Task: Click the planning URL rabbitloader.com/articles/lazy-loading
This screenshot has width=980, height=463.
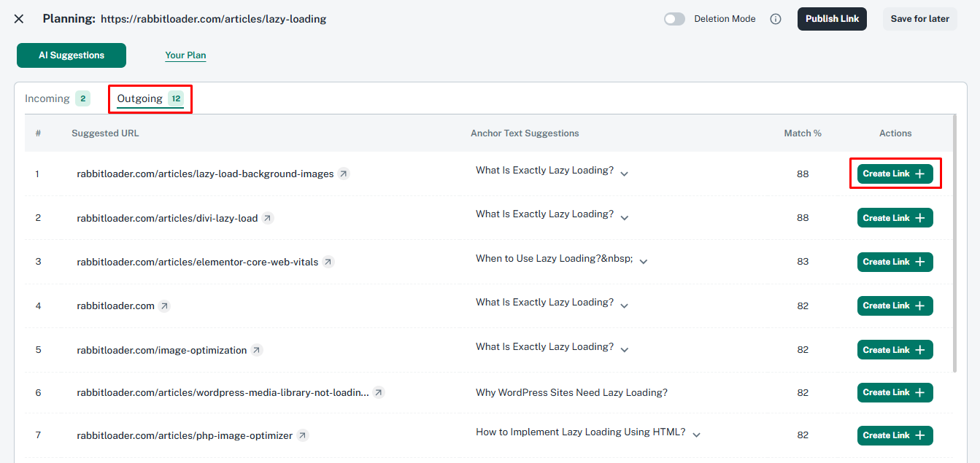Action: click(213, 19)
